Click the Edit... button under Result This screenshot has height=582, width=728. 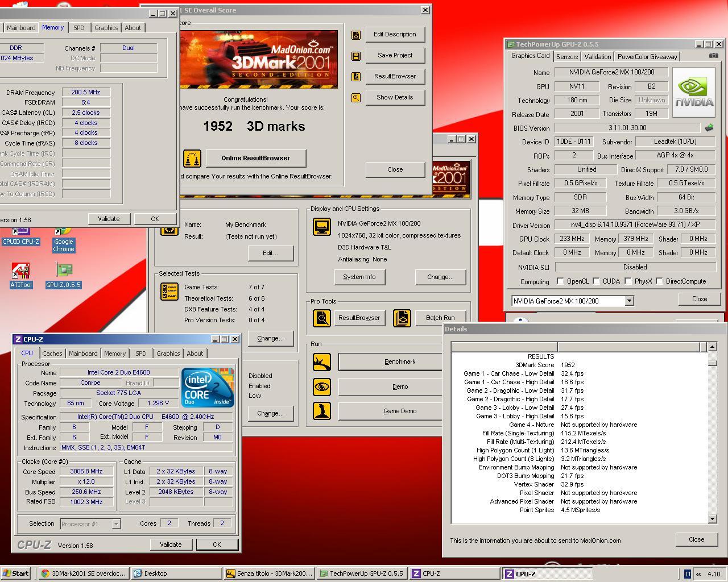271,253
